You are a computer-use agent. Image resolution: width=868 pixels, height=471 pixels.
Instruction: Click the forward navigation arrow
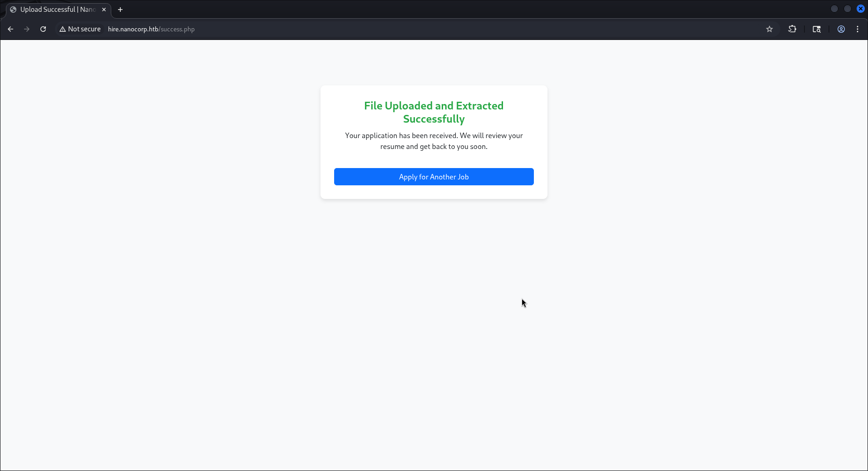point(27,29)
